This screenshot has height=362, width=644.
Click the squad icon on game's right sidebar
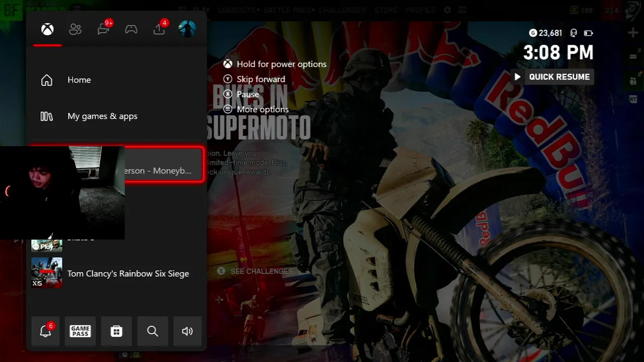point(633,80)
